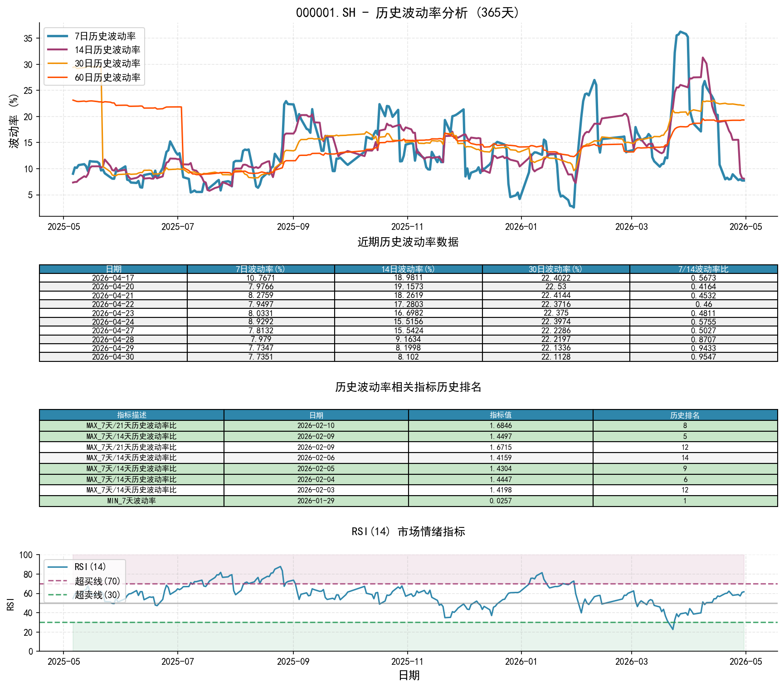Click the 近期历史波动率数据 section title
Screen dimensions: 784x687
click(x=408, y=242)
